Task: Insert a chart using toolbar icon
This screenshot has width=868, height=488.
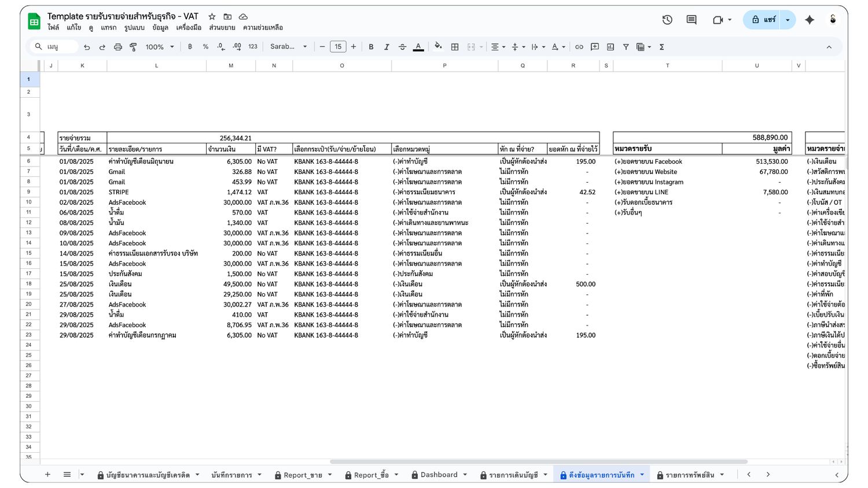Action: click(610, 47)
